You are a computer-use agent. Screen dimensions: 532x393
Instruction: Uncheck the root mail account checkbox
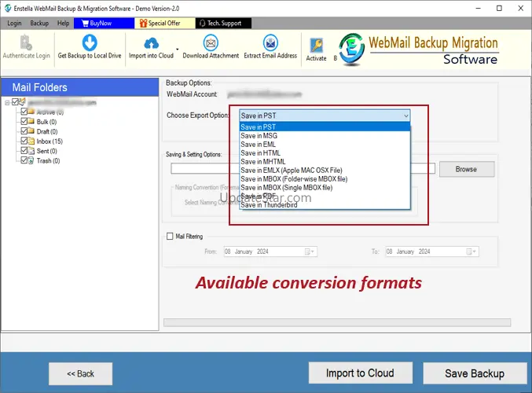click(15, 102)
